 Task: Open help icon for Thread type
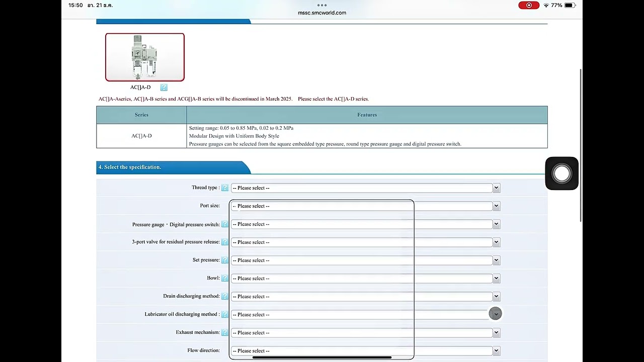[x=225, y=188]
